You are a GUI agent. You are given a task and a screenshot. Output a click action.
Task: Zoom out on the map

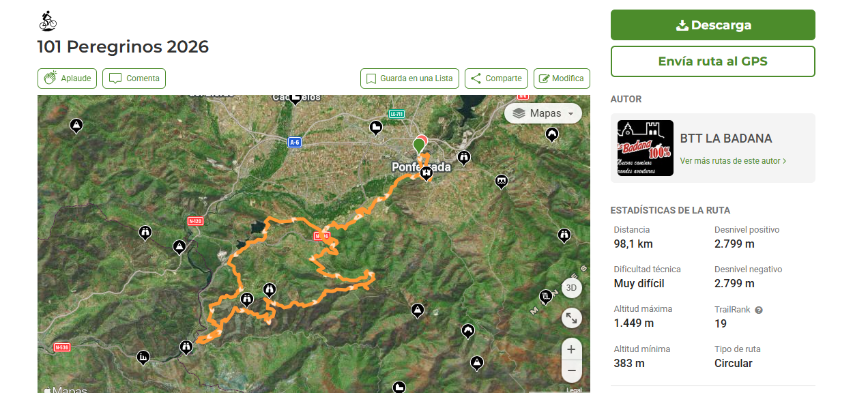pyautogui.click(x=571, y=370)
